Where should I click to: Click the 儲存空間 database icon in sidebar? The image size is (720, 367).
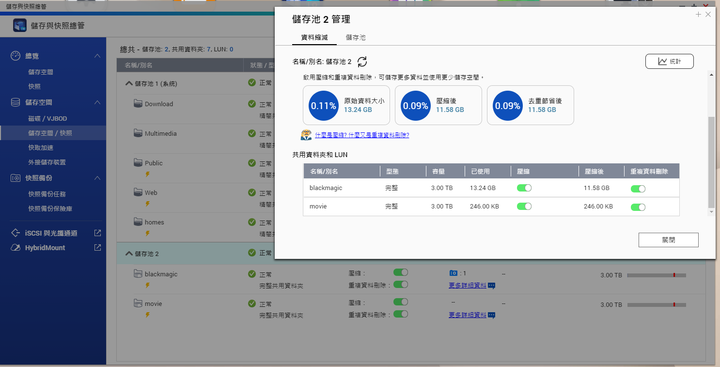point(15,102)
